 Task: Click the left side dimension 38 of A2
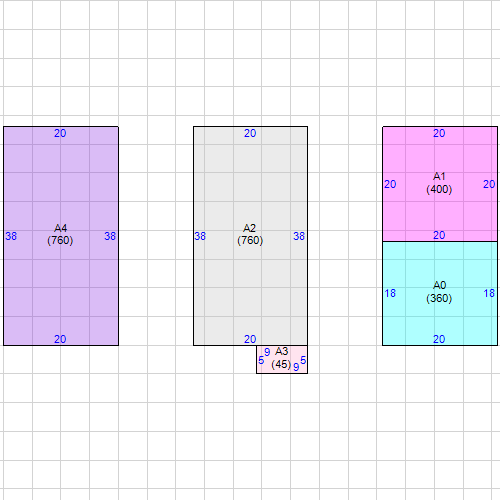click(x=200, y=236)
